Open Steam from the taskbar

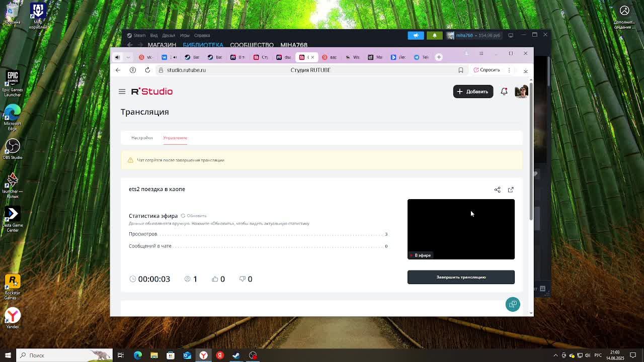(236, 355)
